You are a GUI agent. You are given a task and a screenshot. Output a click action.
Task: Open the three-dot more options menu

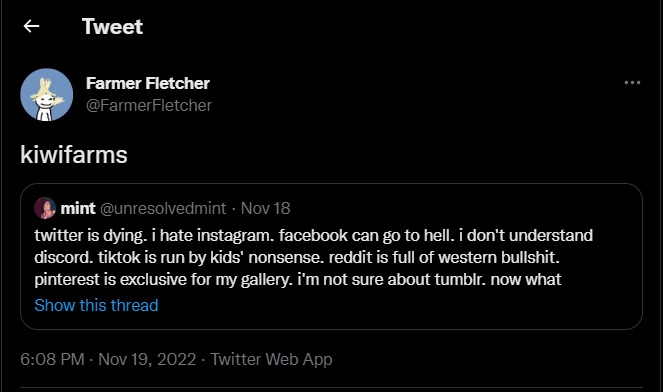[632, 82]
